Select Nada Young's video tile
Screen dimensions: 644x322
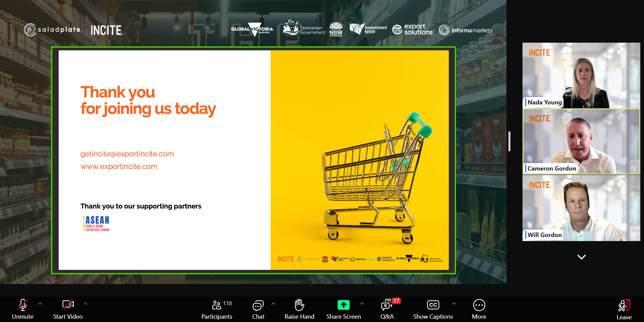[581, 75]
